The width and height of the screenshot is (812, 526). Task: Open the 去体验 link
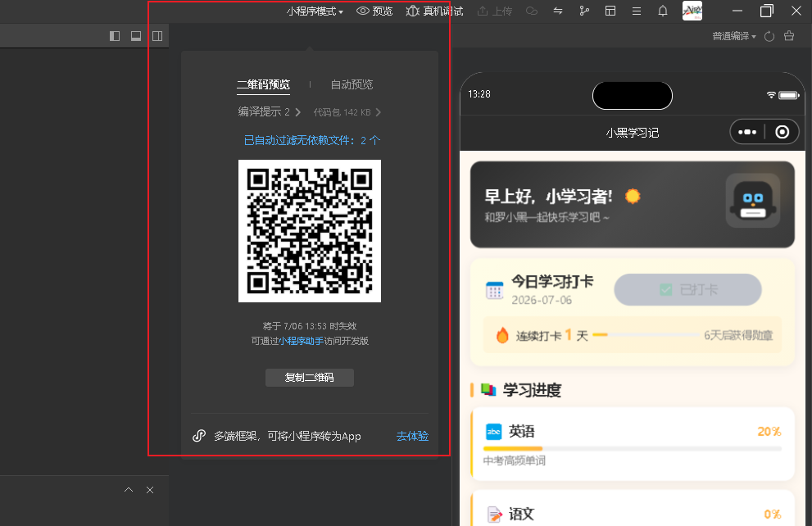(x=412, y=436)
